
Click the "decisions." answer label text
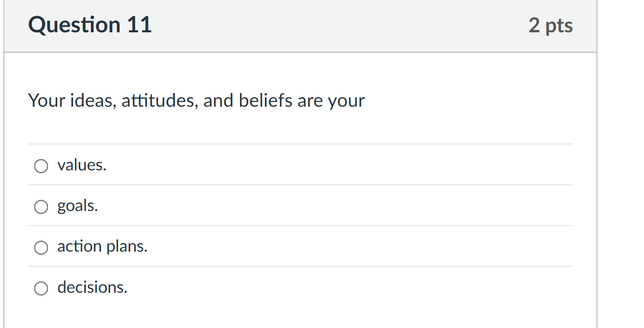(92, 287)
